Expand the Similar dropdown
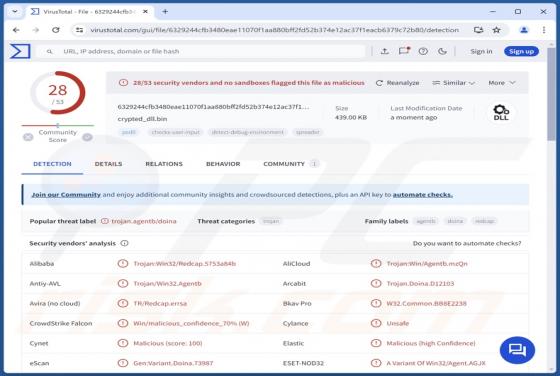 pyautogui.click(x=453, y=83)
